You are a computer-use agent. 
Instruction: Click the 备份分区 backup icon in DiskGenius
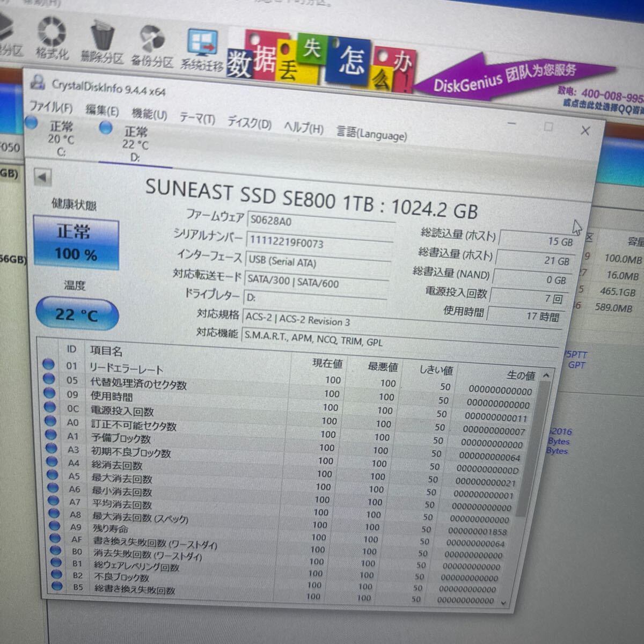(152, 46)
